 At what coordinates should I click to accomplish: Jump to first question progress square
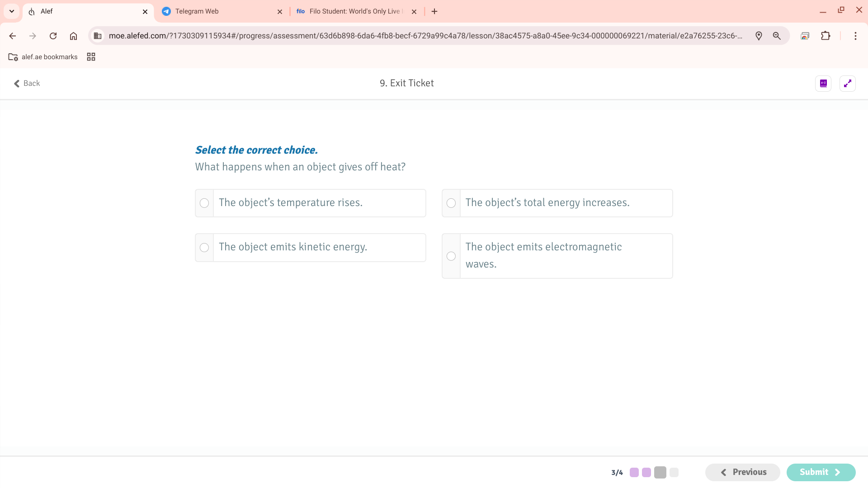click(634, 472)
